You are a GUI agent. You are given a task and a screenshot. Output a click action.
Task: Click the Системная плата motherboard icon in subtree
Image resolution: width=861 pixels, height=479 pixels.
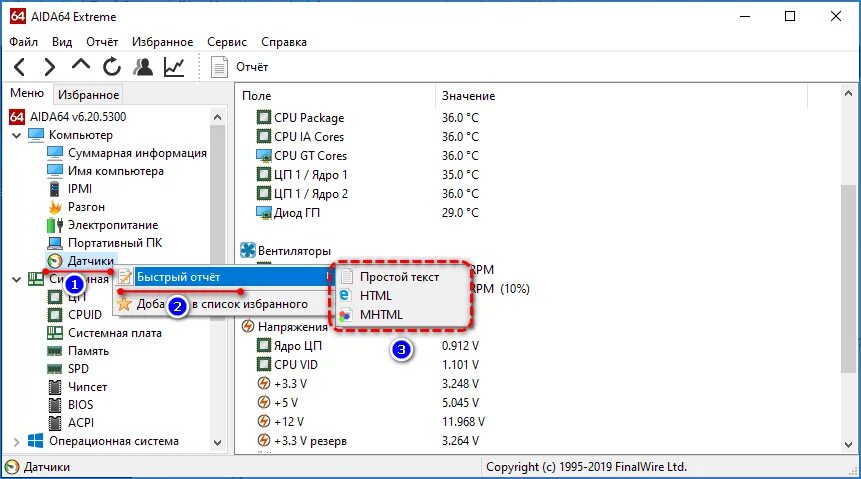[x=55, y=333]
